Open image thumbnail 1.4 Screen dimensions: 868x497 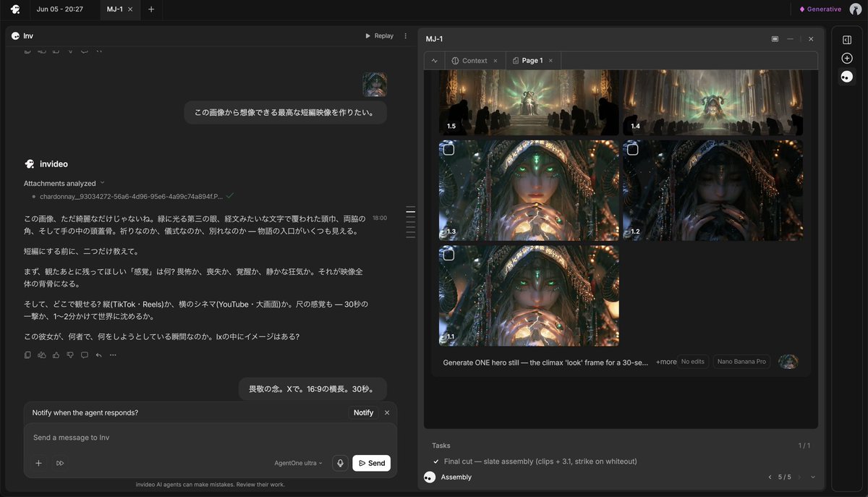[712, 102]
